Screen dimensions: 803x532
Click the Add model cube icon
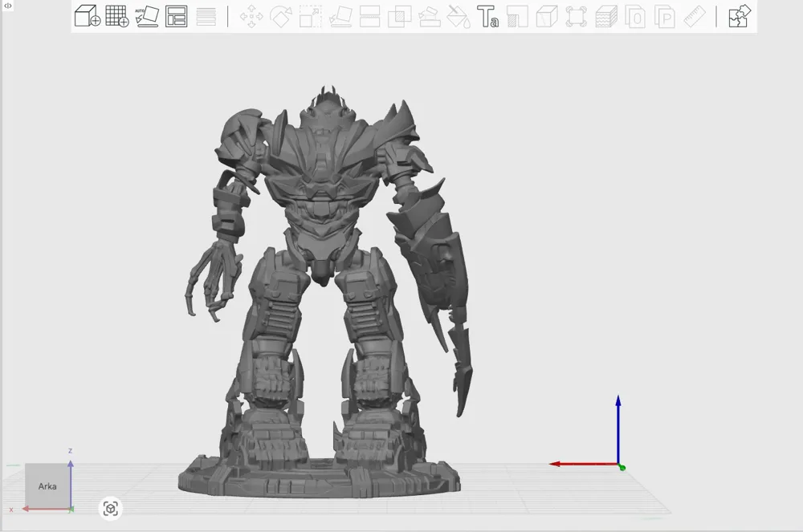tap(88, 16)
